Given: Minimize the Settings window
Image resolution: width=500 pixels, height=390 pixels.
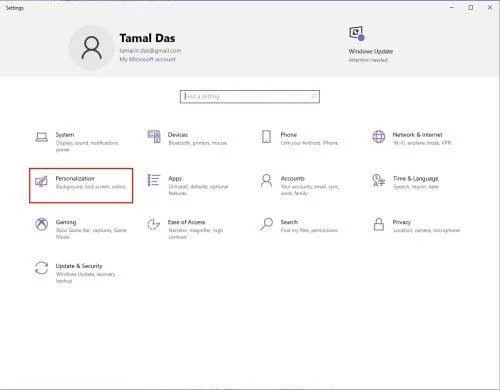Looking at the screenshot, I should click(452, 7).
